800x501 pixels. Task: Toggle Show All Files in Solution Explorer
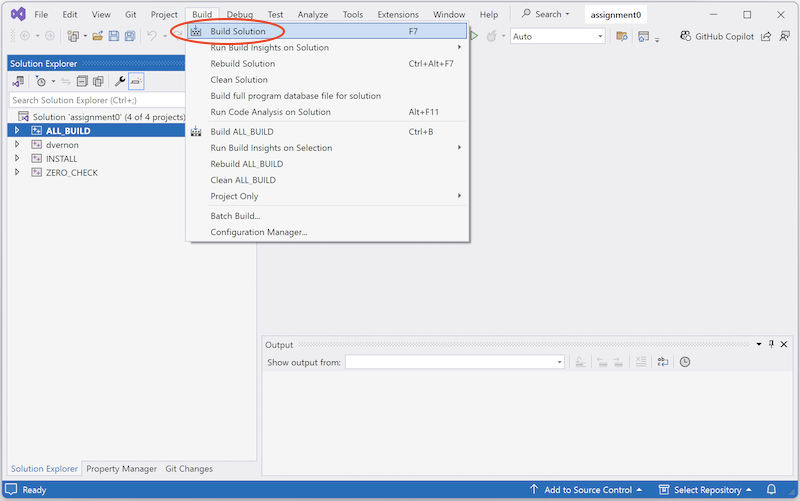pyautogui.click(x=98, y=81)
